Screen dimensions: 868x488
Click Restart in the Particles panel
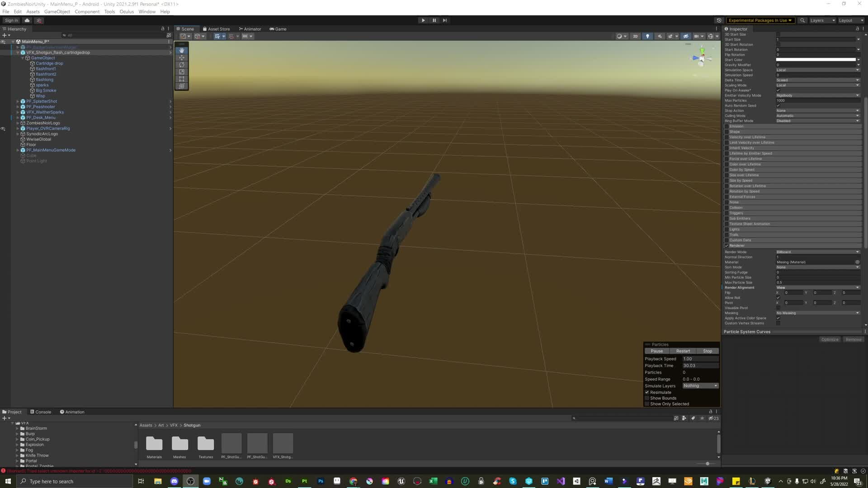(683, 351)
